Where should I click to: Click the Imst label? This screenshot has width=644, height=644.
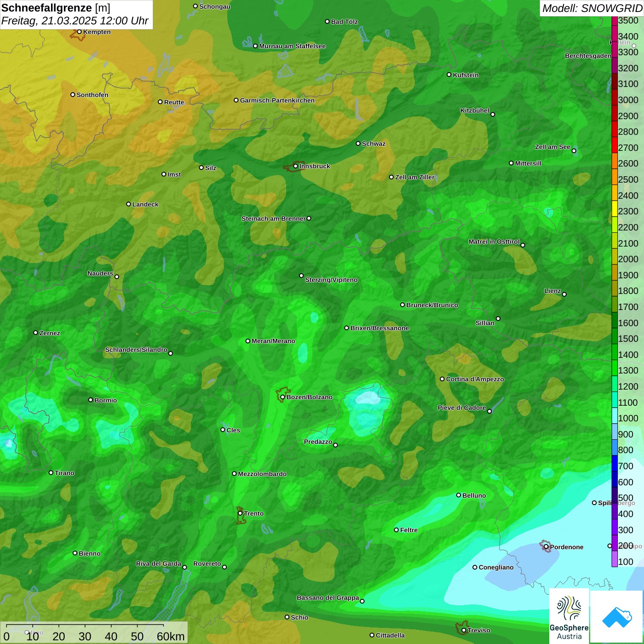coord(174,174)
